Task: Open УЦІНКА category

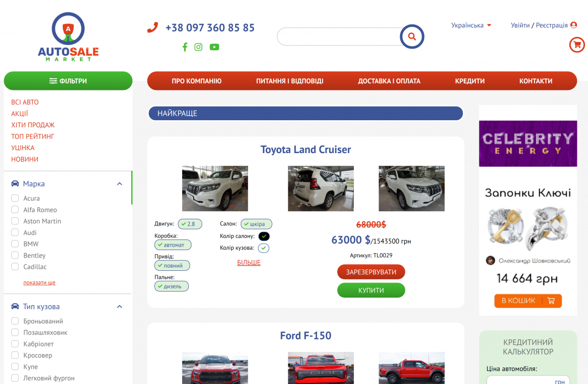Action: pyautogui.click(x=23, y=148)
